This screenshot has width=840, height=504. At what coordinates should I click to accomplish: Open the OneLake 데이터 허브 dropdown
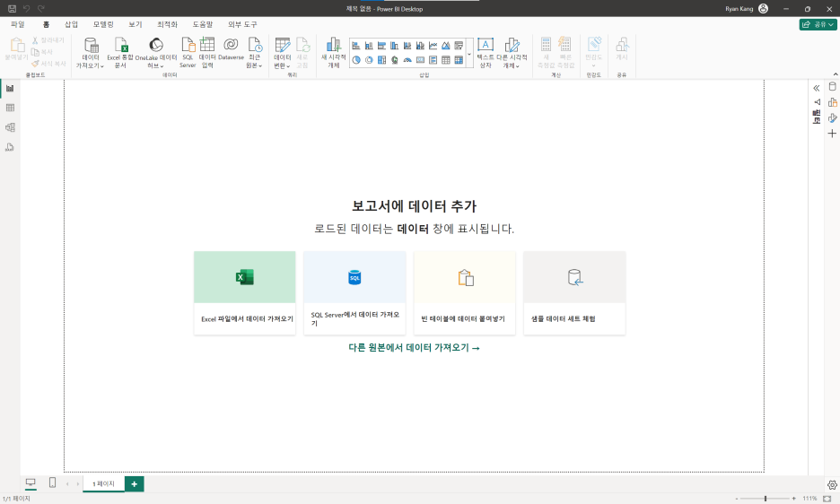tap(156, 53)
